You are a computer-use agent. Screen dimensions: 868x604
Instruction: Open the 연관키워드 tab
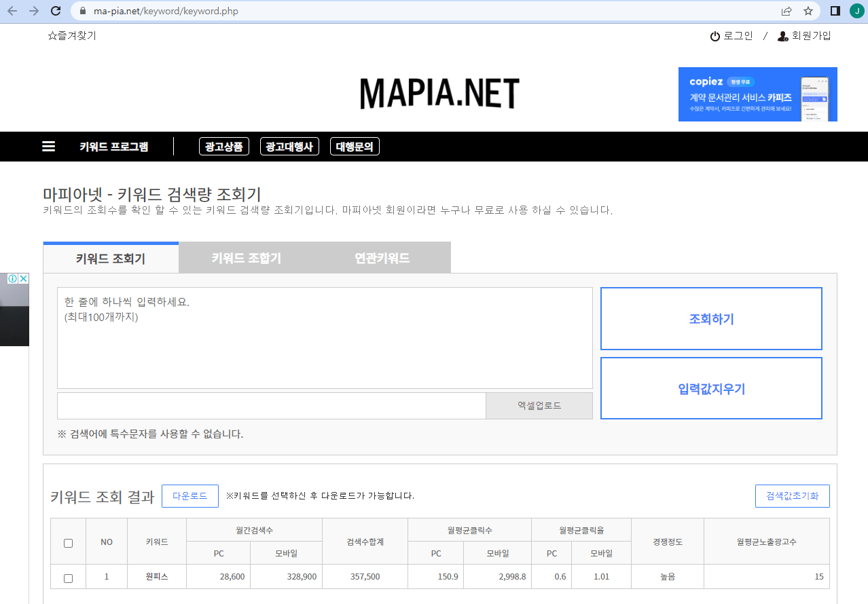point(382,257)
